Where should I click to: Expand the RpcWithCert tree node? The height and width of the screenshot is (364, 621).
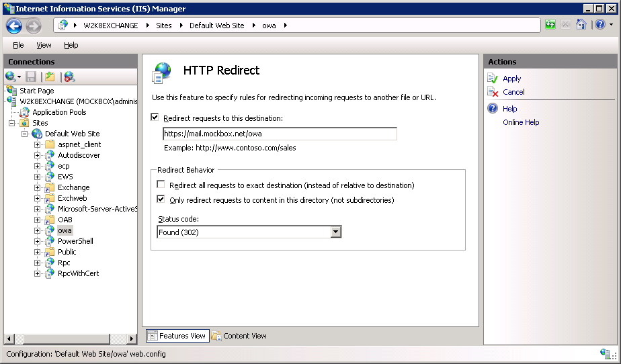click(x=37, y=273)
